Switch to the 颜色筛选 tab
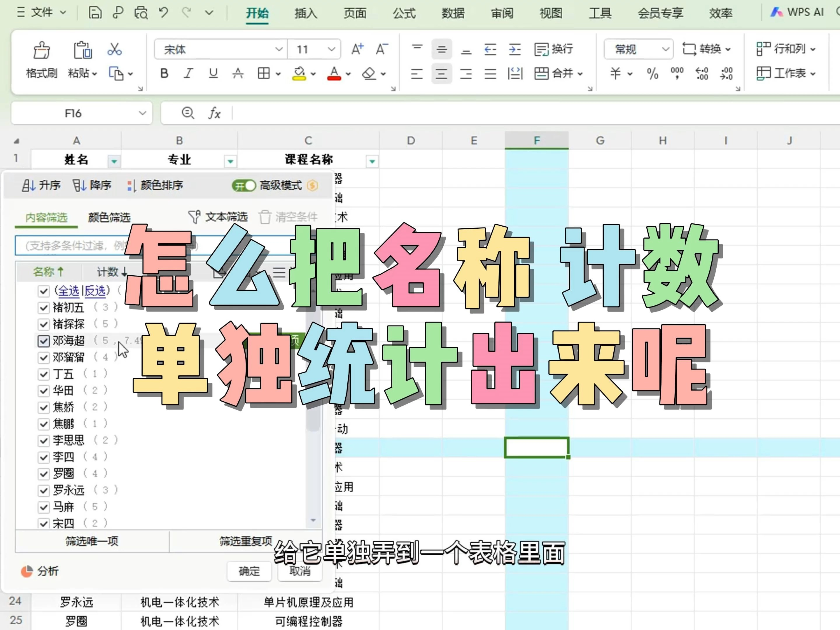The image size is (840, 630). click(109, 217)
